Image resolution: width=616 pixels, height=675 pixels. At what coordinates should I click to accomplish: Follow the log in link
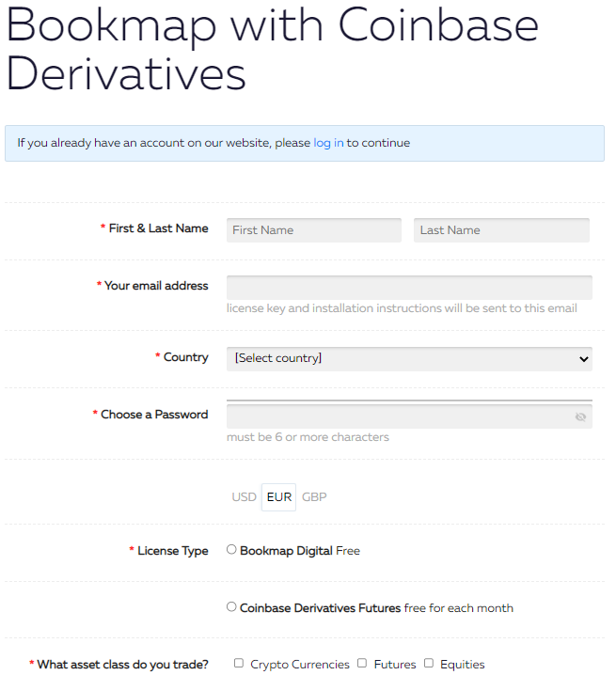point(328,143)
